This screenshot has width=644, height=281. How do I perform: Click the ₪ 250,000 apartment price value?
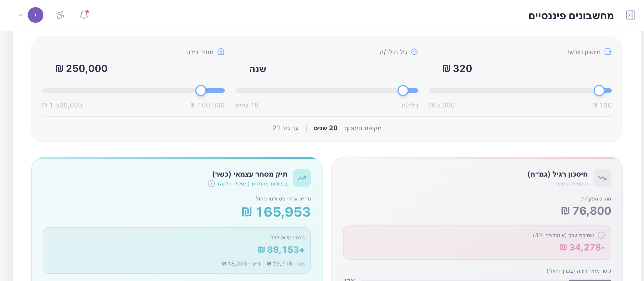[x=81, y=69]
